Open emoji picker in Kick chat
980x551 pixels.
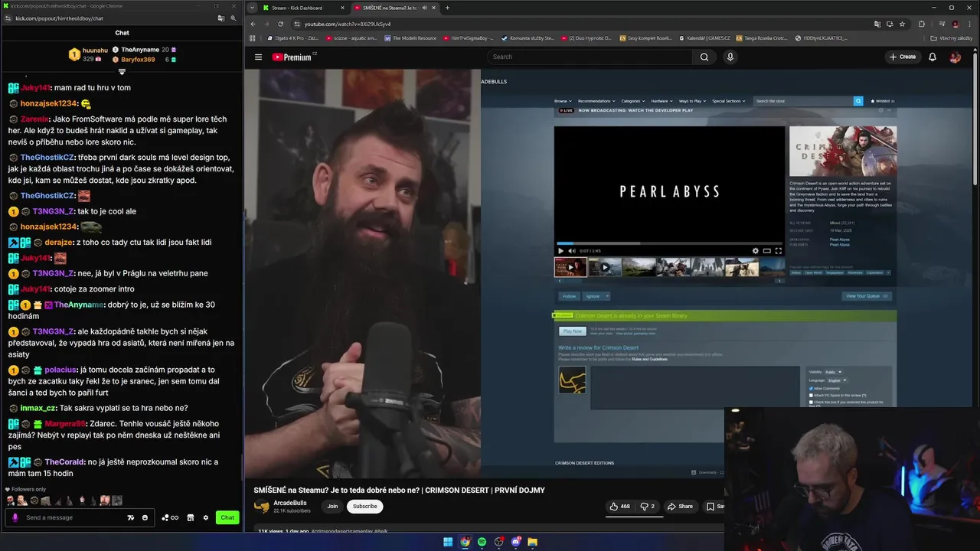coord(145,517)
